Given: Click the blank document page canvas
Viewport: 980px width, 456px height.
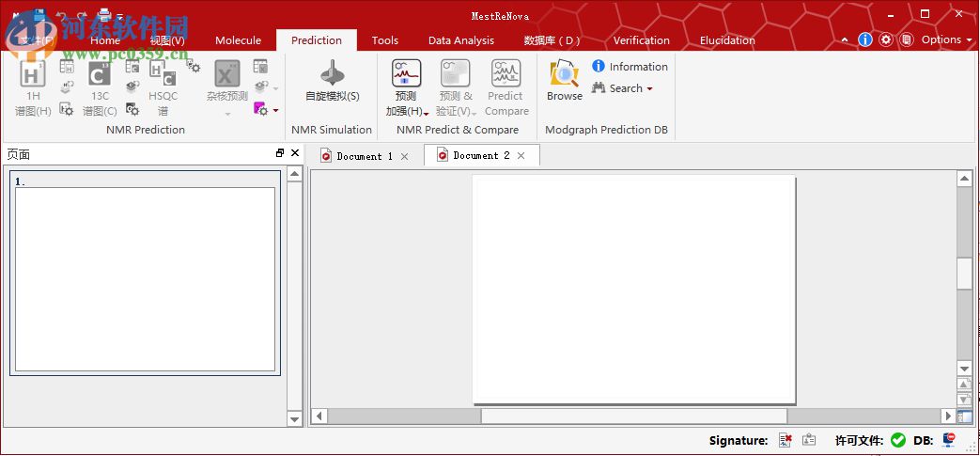Looking at the screenshot, I should click(633, 290).
